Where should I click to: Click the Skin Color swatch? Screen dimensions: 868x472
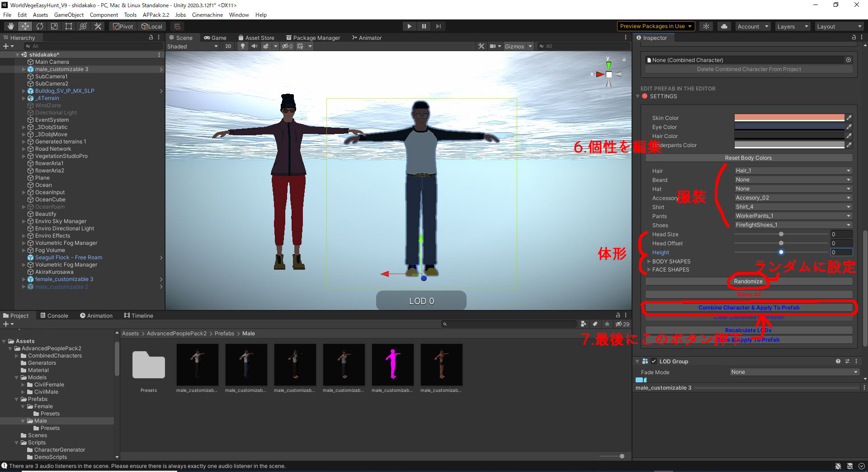[x=789, y=117]
